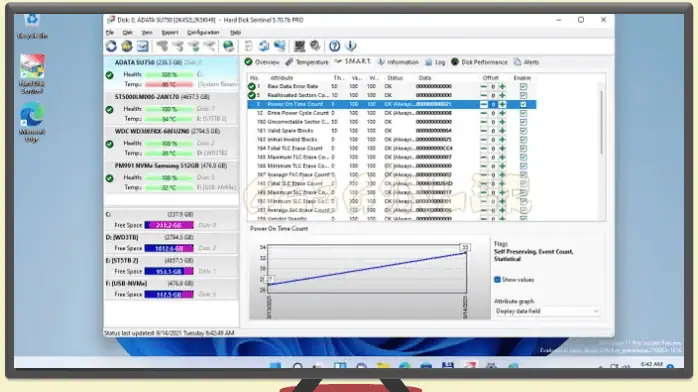The image size is (698, 392).
Task: Click the taskbar Search icon
Action: (297, 366)
